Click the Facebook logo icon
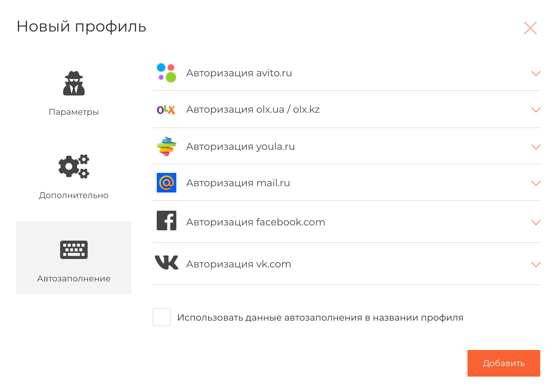The height and width of the screenshot is (392, 557). pos(167,220)
